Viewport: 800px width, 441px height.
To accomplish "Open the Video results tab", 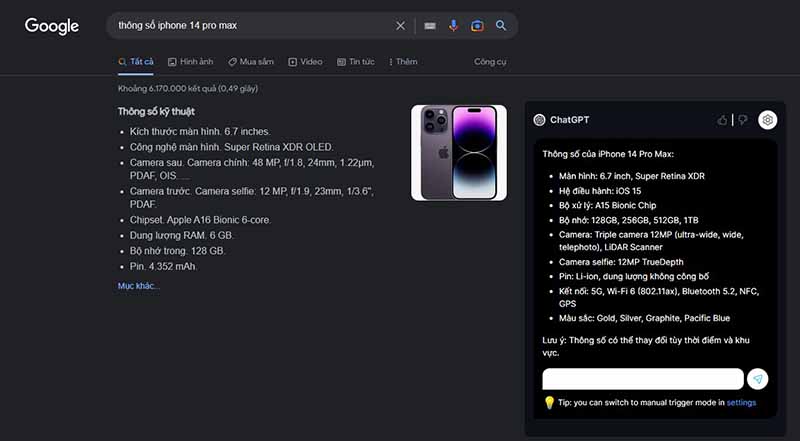I will coord(306,62).
